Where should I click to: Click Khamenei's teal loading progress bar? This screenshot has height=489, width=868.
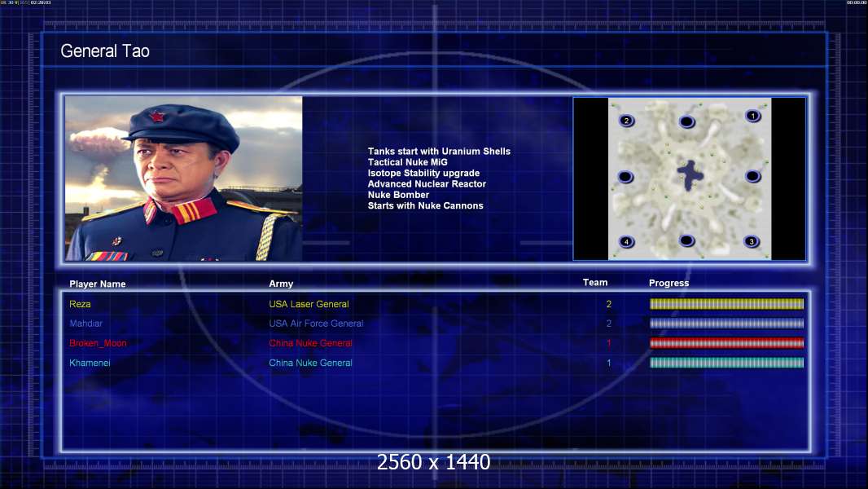727,363
